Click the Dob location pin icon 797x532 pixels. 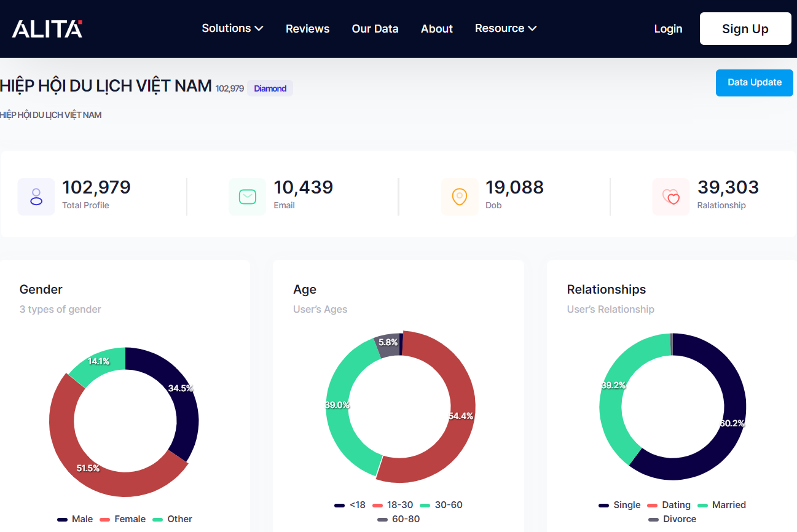(460, 197)
